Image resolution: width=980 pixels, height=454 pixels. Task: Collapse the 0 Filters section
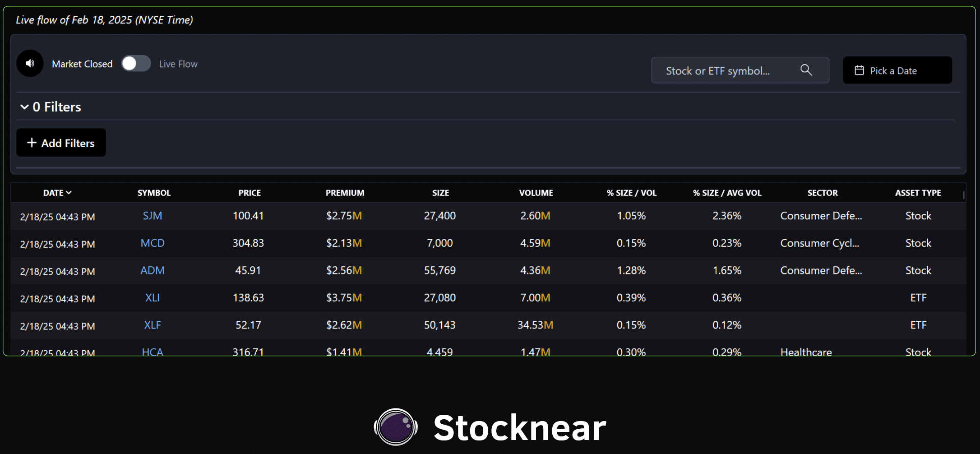[51, 107]
